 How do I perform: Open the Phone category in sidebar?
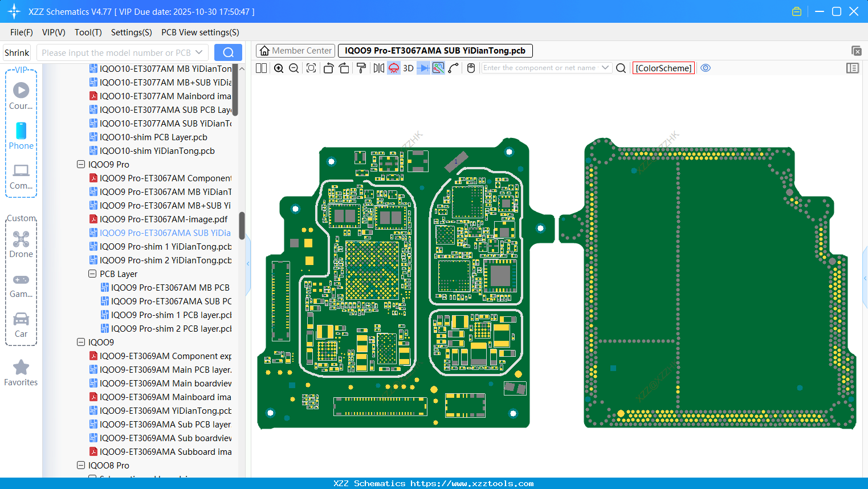tap(21, 136)
